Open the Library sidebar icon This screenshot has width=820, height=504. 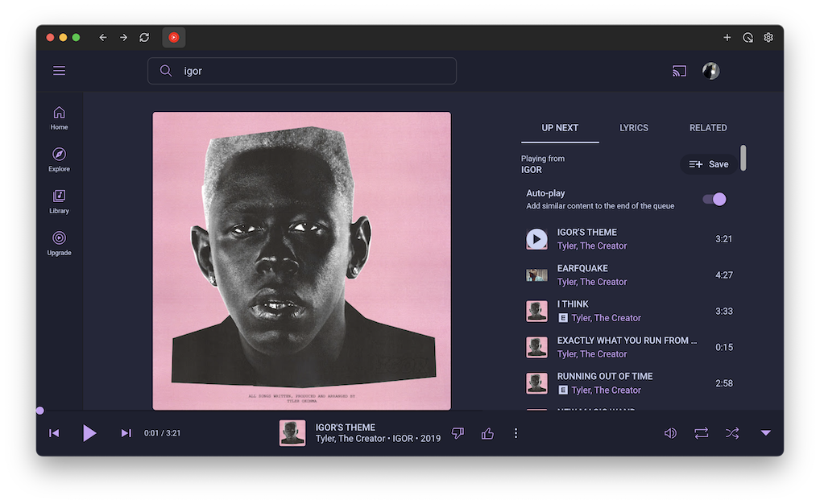(59, 196)
